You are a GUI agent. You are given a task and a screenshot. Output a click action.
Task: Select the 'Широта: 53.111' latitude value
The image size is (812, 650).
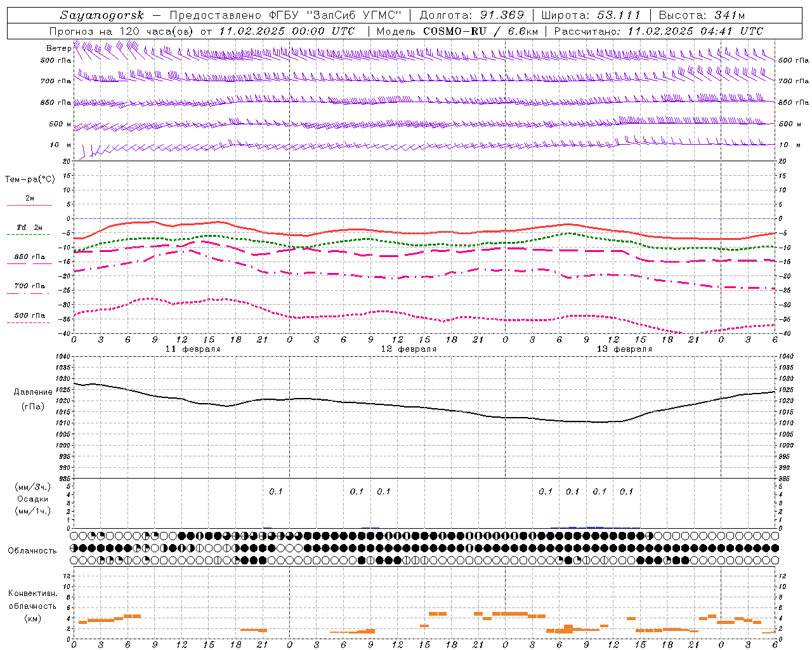click(591, 15)
